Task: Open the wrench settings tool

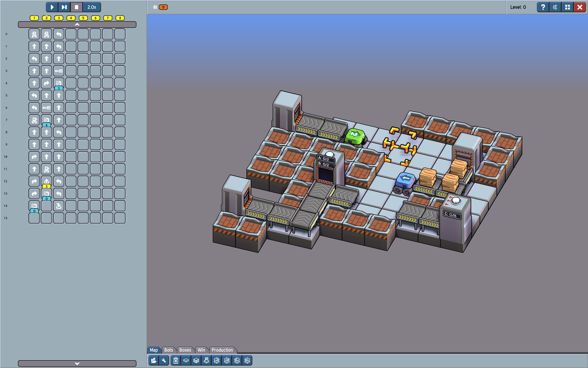Action: [x=164, y=361]
